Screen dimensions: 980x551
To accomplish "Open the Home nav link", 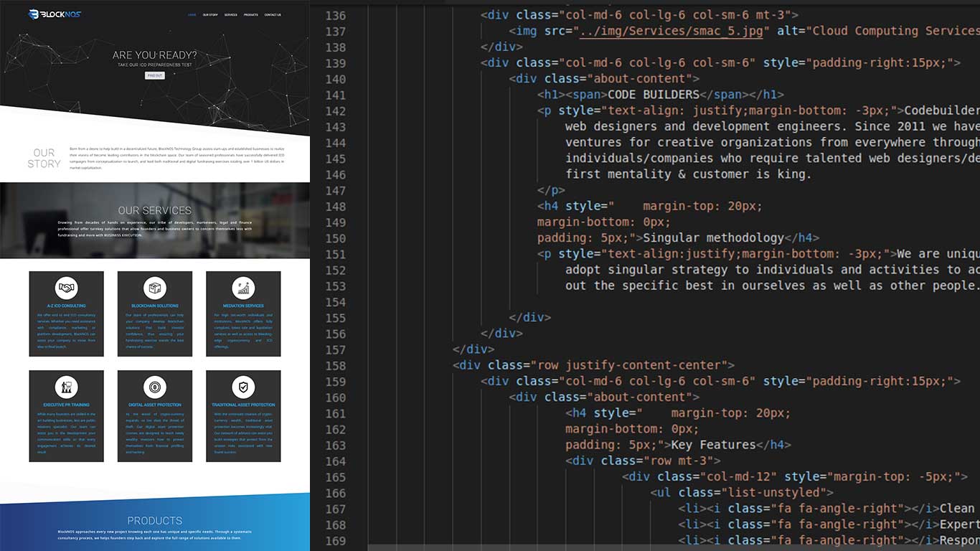I will [x=192, y=15].
